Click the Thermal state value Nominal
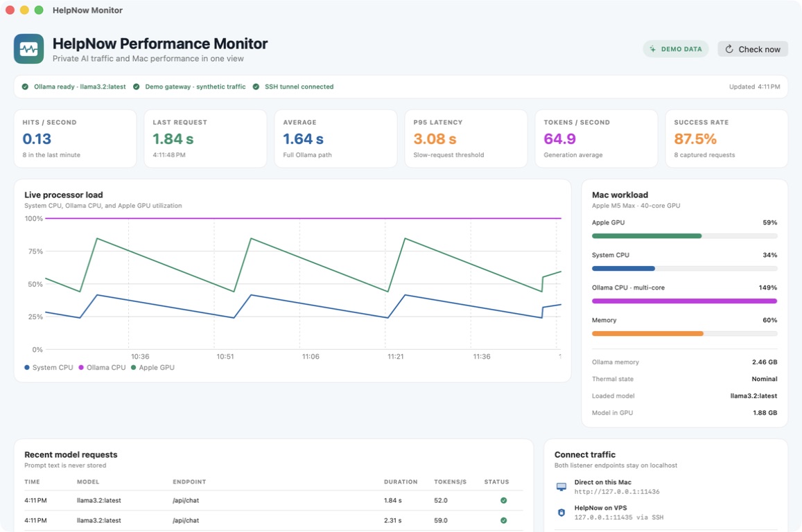802x532 pixels. (764, 379)
